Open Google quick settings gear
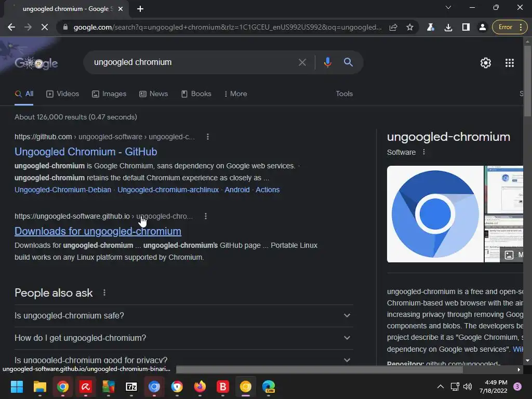 486,63
